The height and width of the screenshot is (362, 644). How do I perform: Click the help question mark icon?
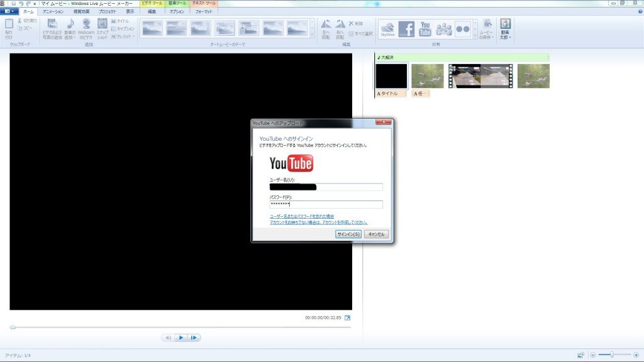(x=640, y=11)
